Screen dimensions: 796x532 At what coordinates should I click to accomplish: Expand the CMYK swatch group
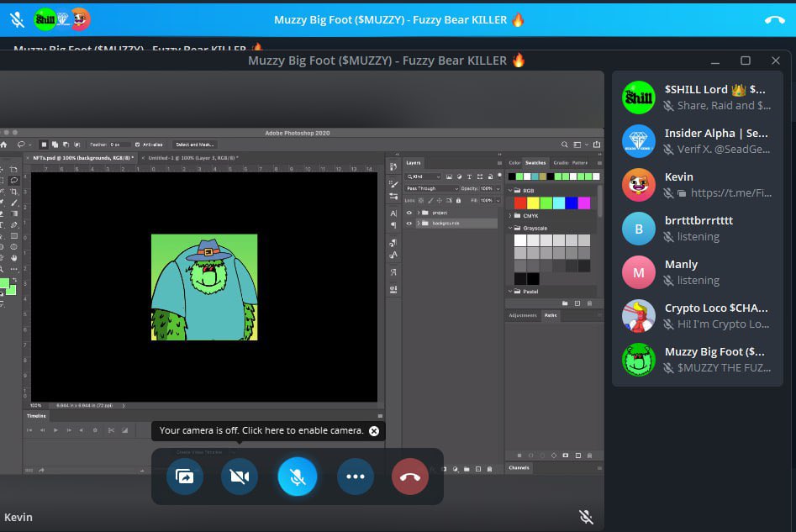click(x=510, y=216)
